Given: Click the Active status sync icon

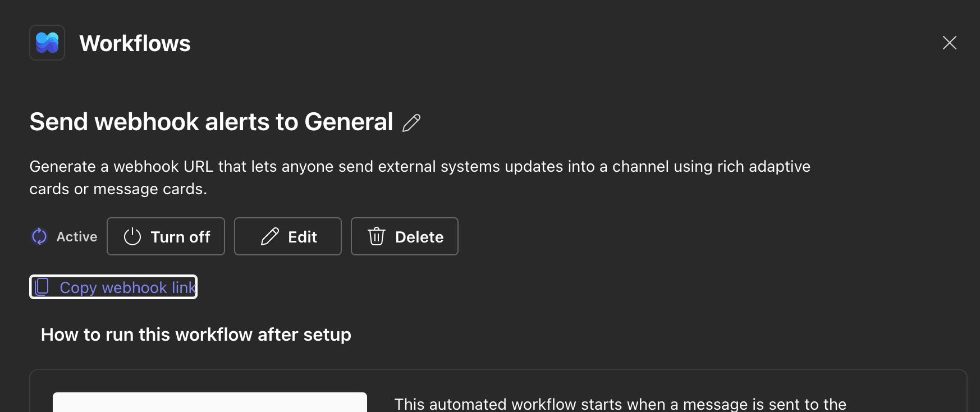Looking at the screenshot, I should pos(39,236).
